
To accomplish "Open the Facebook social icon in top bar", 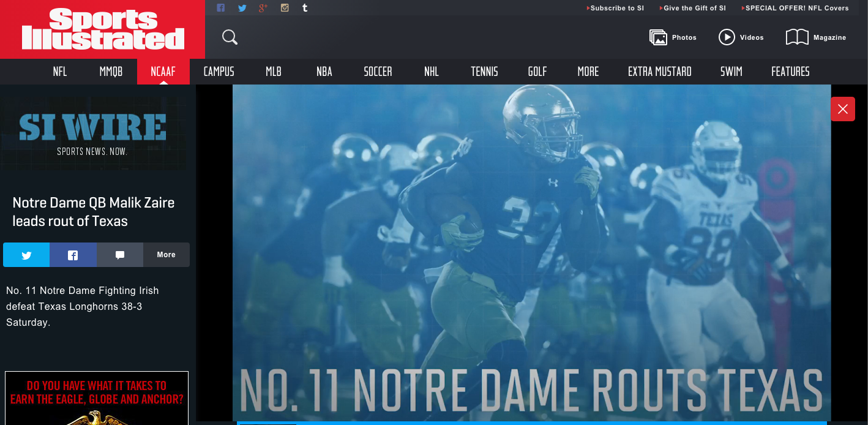I will pyautogui.click(x=221, y=8).
